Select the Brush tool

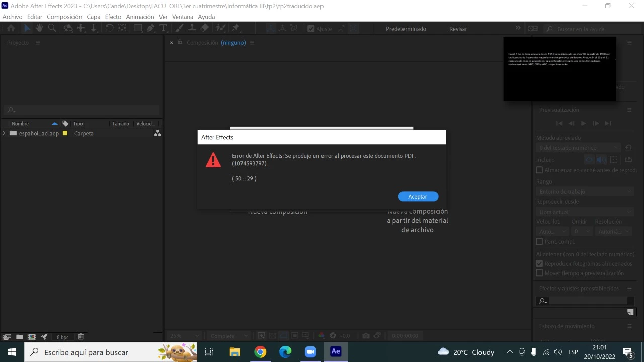coord(180,29)
